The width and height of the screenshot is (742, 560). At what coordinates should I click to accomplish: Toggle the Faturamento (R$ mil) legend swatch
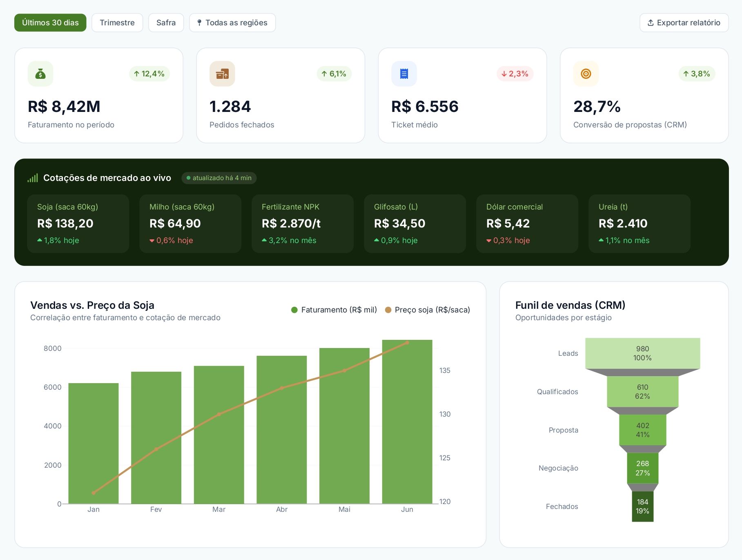pyautogui.click(x=294, y=310)
